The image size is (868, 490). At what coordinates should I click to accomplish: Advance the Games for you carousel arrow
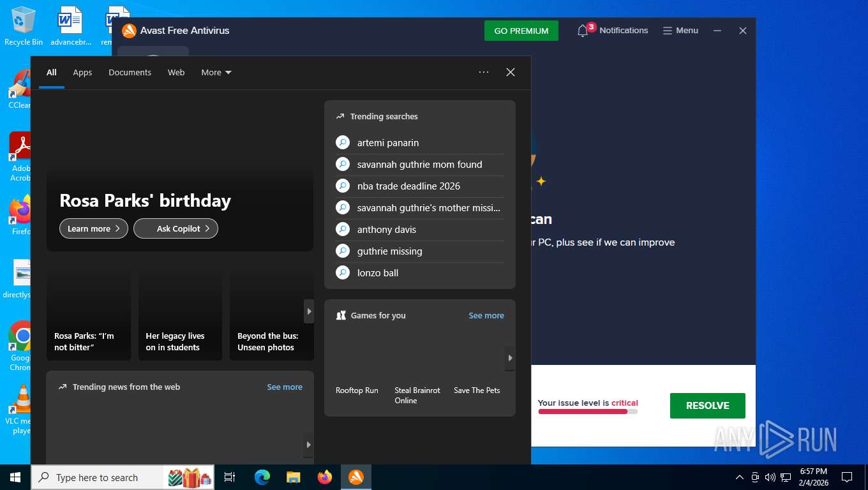(510, 358)
